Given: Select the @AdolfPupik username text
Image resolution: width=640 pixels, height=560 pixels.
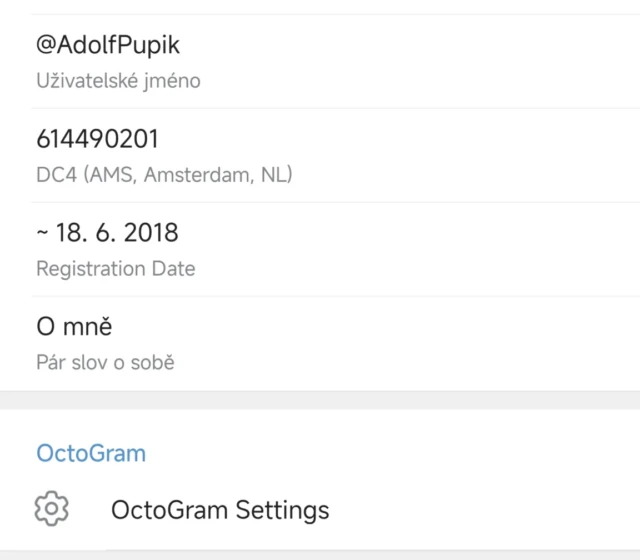Looking at the screenshot, I should pyautogui.click(x=108, y=46).
